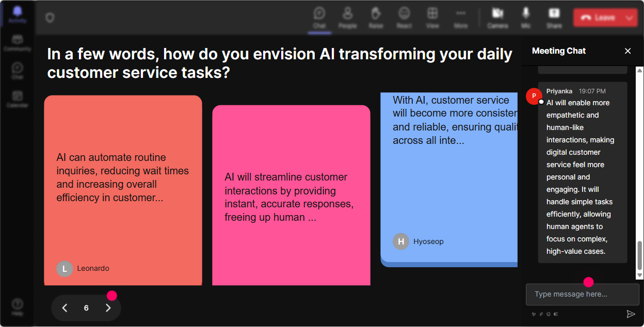The image size is (644, 327).
Task: Open Chat in the left sidebar
Action: click(18, 71)
